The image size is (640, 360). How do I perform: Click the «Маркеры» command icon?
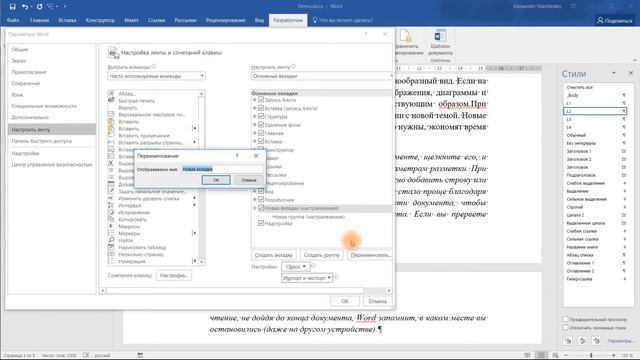(111, 233)
